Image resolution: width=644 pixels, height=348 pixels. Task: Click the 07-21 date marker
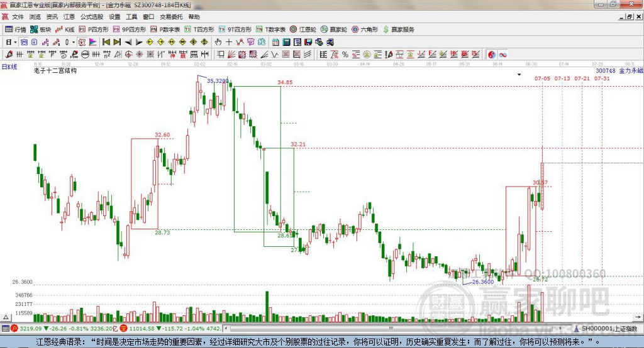(x=582, y=79)
